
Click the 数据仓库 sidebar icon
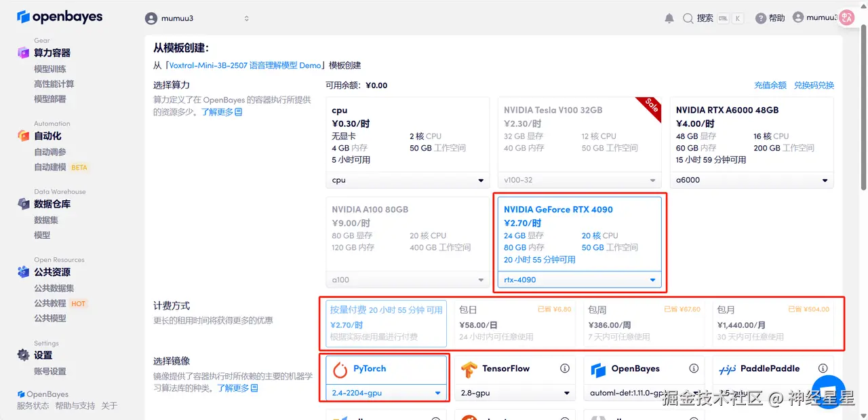tap(24, 204)
